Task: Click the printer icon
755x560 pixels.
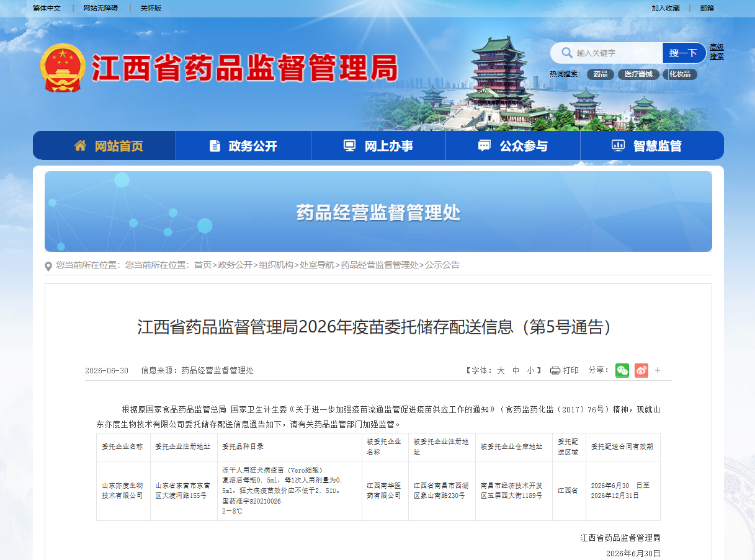Action: [x=555, y=370]
